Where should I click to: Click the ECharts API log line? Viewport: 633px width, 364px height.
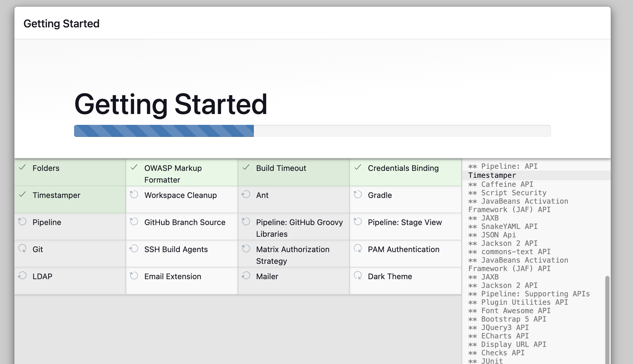[x=499, y=336]
